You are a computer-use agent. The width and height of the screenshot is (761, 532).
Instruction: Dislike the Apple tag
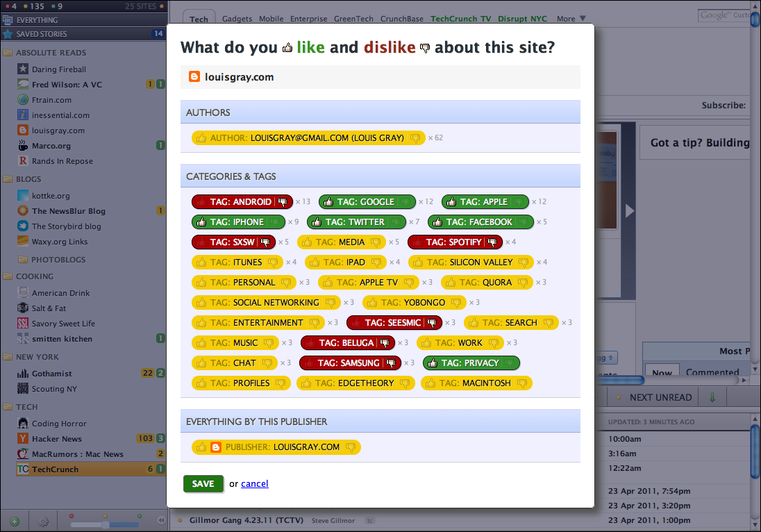tap(519, 202)
